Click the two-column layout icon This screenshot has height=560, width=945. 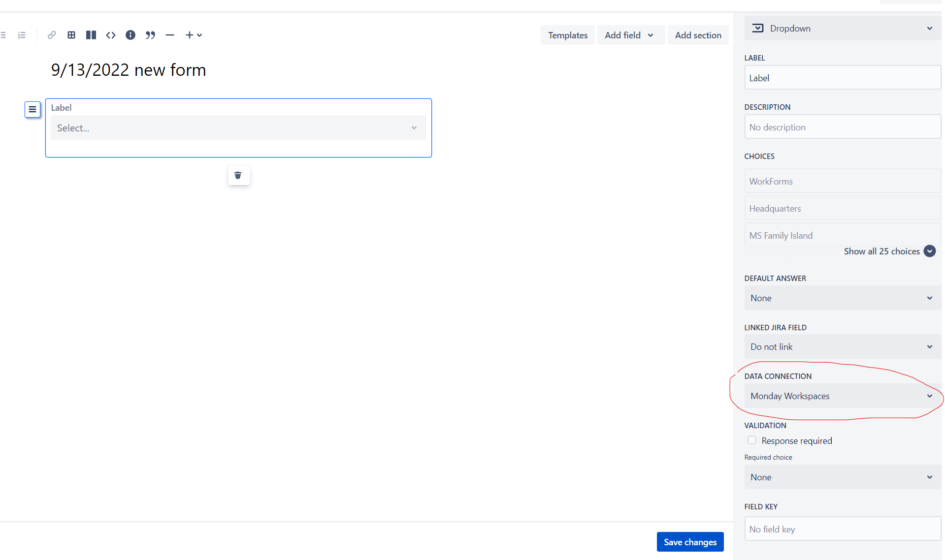coord(91,35)
